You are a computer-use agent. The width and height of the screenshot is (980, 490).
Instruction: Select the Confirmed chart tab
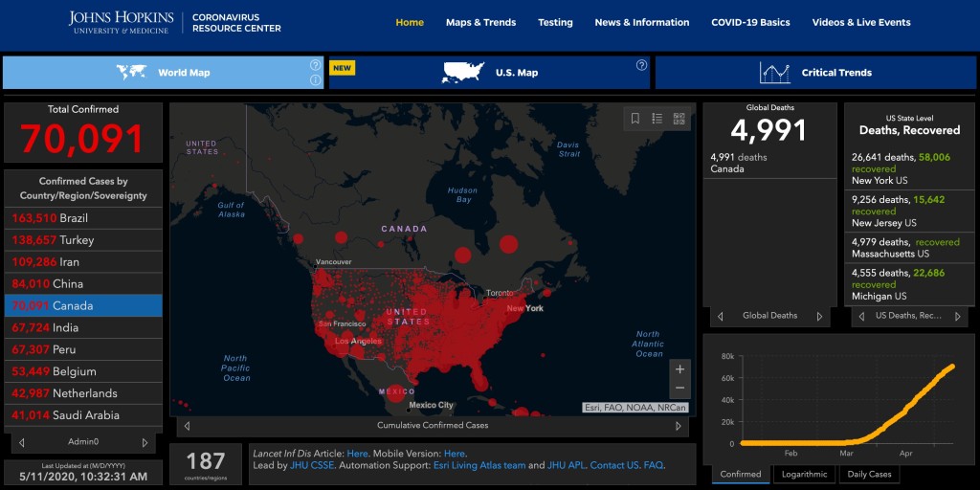741,475
